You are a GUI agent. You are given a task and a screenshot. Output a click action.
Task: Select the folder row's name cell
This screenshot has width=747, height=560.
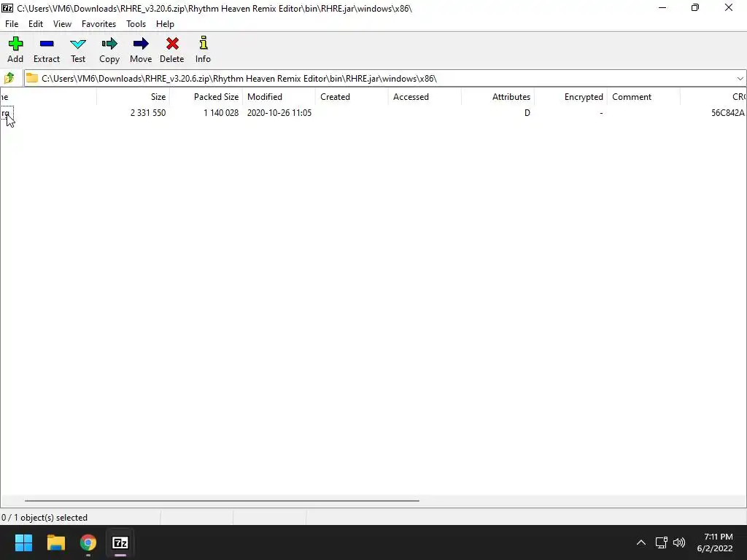point(6,113)
